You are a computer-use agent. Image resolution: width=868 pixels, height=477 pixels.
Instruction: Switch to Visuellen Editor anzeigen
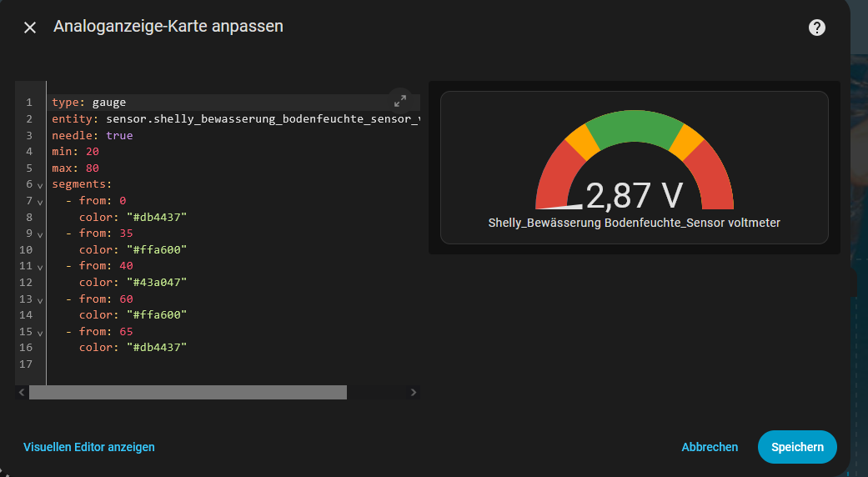tap(89, 447)
